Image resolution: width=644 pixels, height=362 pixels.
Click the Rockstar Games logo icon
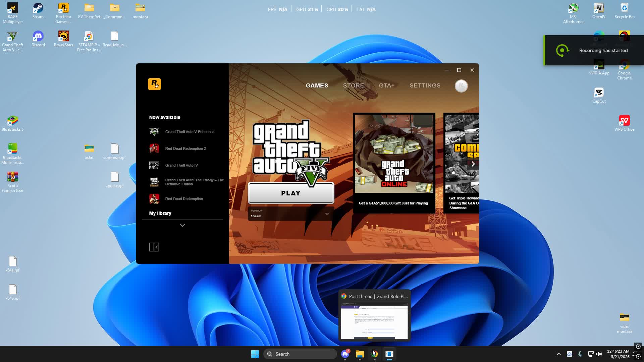coord(154,84)
